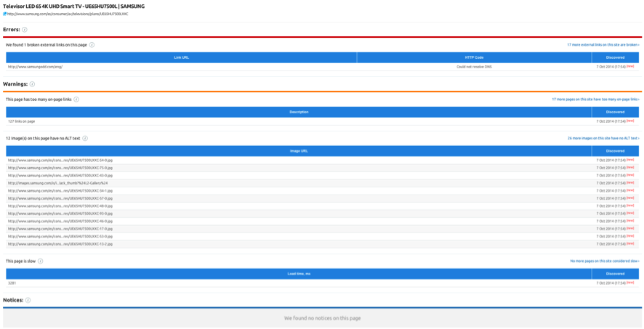Image resolution: width=644 pixels, height=329 pixels.
Task: Click the Description column header in warnings table
Action: pyautogui.click(x=299, y=112)
